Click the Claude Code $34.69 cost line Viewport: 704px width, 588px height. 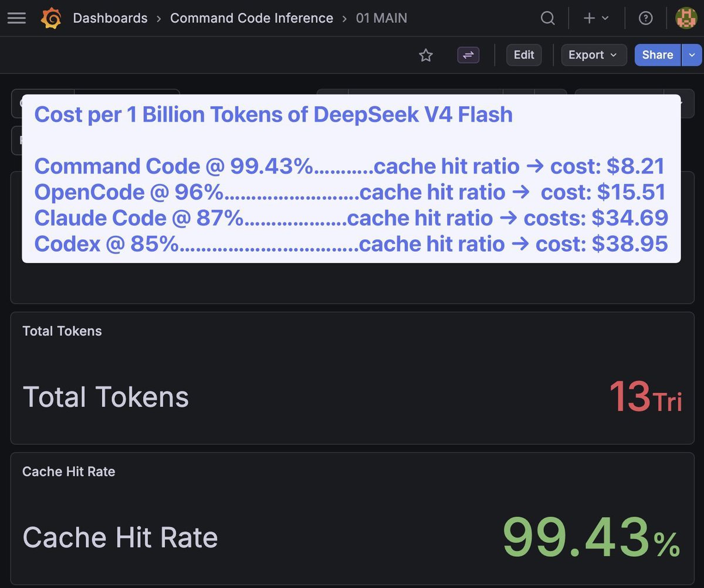click(351, 218)
